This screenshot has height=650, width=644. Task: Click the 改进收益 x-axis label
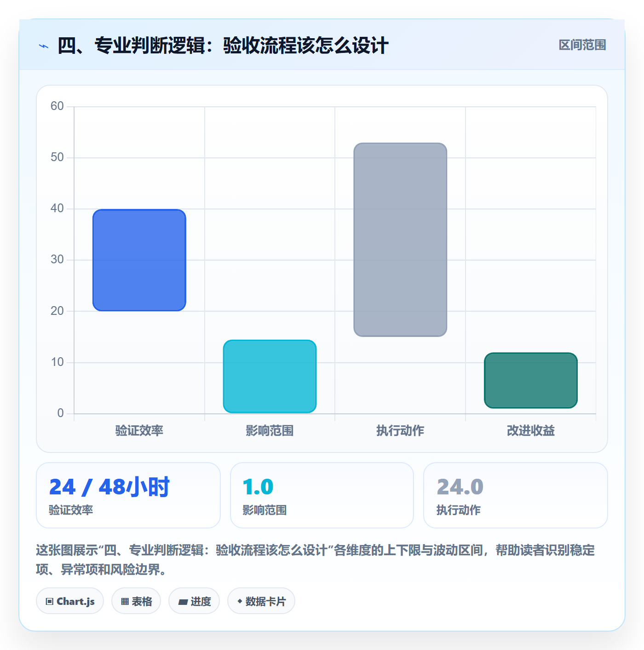[531, 430]
